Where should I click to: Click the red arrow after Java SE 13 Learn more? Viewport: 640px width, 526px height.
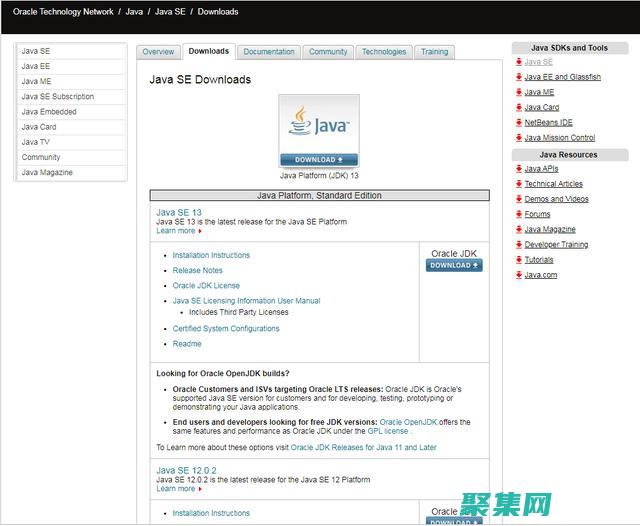pos(200,231)
